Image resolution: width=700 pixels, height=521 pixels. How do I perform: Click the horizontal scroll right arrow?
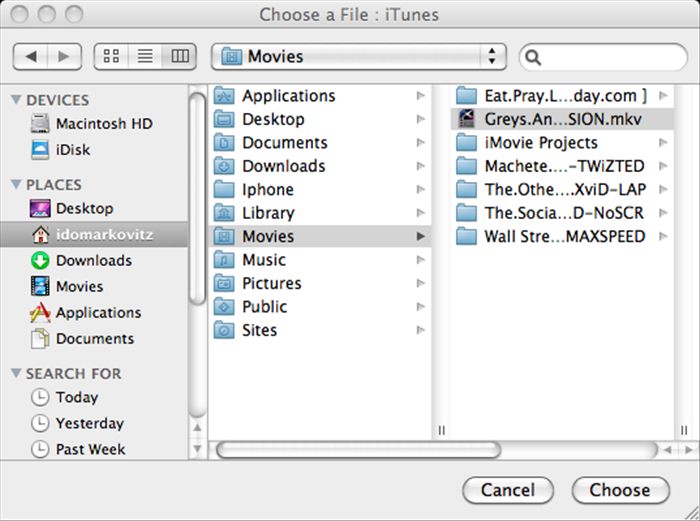pyautogui.click(x=689, y=450)
